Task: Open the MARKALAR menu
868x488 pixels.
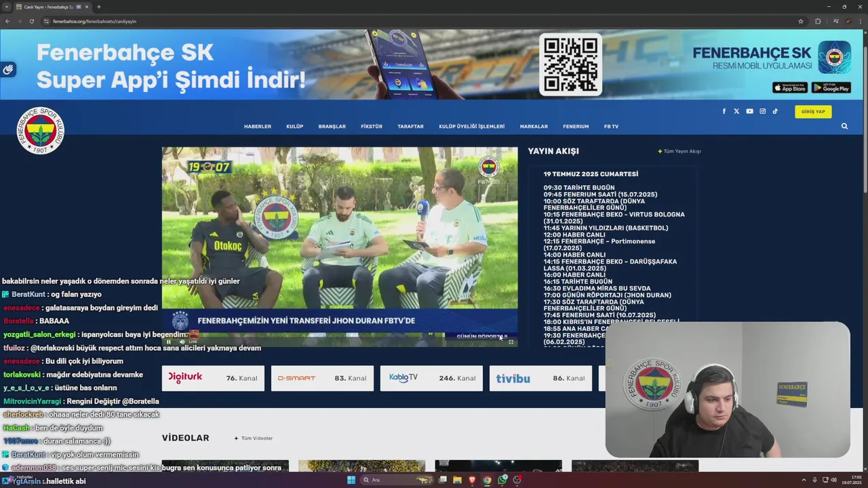Action: click(x=534, y=126)
